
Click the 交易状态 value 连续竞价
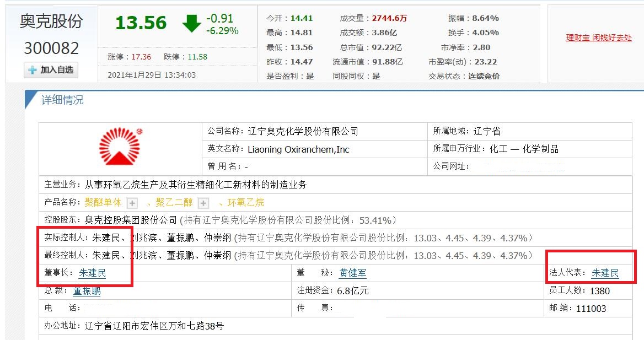coord(484,77)
